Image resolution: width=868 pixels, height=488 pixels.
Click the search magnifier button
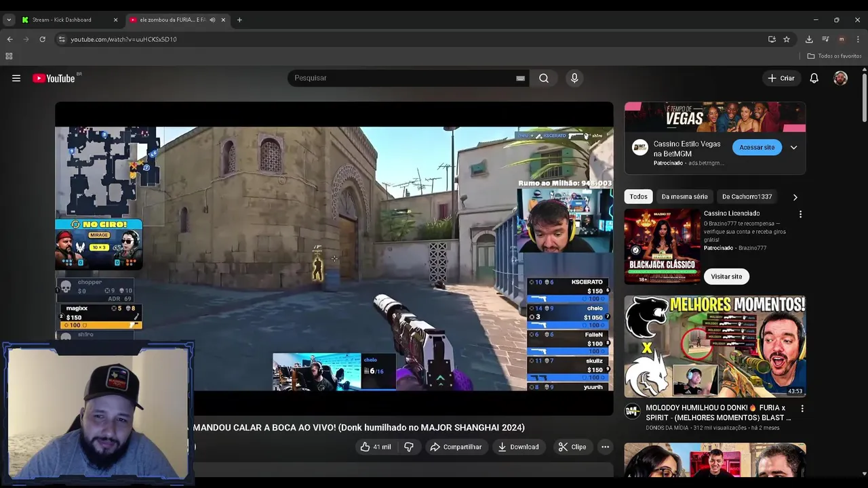(x=544, y=78)
